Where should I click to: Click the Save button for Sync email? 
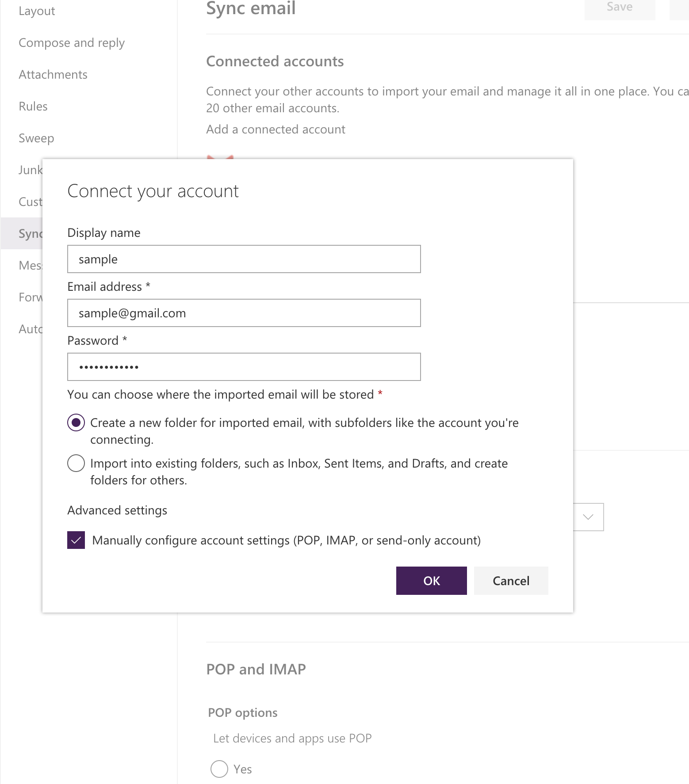point(619,8)
